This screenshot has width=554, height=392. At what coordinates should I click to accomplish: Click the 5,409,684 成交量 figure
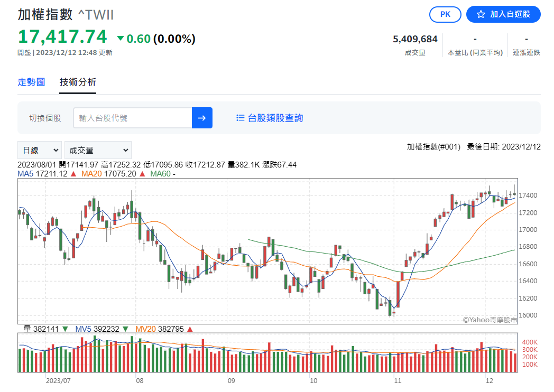pos(415,39)
